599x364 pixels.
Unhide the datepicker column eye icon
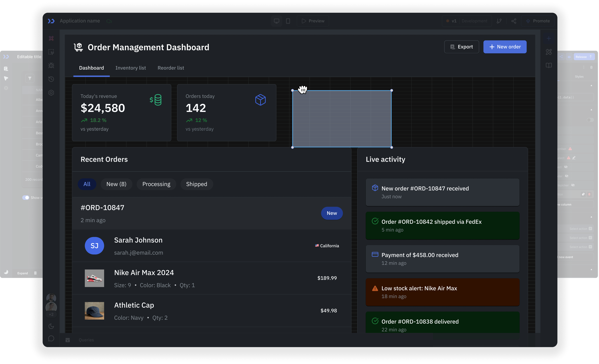573,185
